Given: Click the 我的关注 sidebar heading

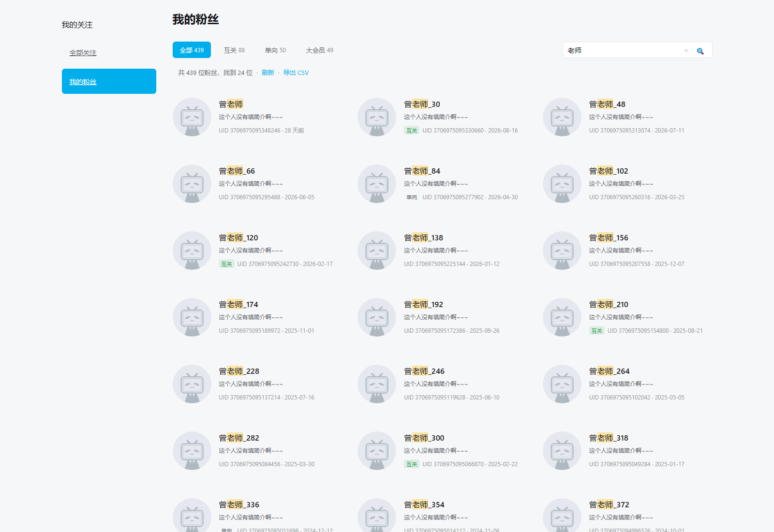Looking at the screenshot, I should point(77,25).
